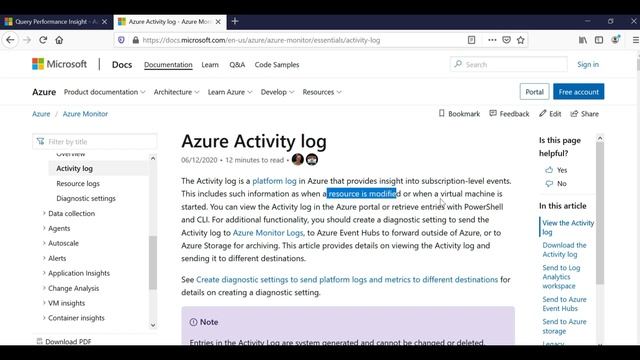Expand Architecture dropdown

click(x=176, y=92)
